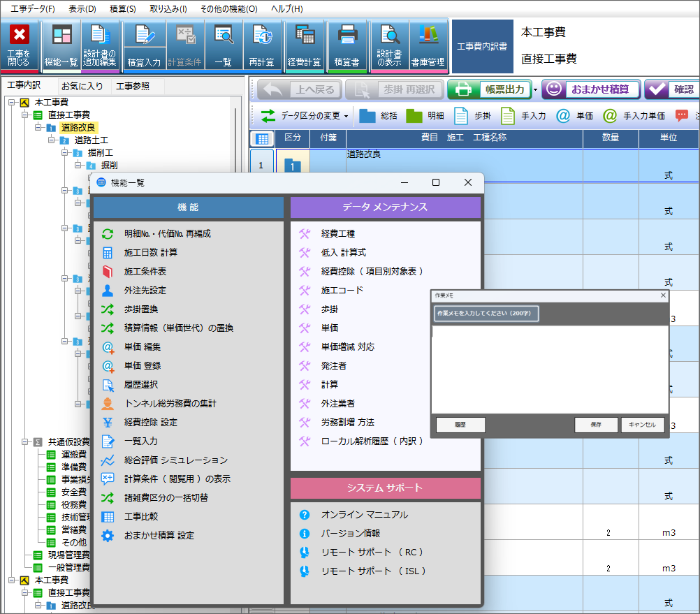Open the 帳票出力 dropdown arrow

click(534, 89)
